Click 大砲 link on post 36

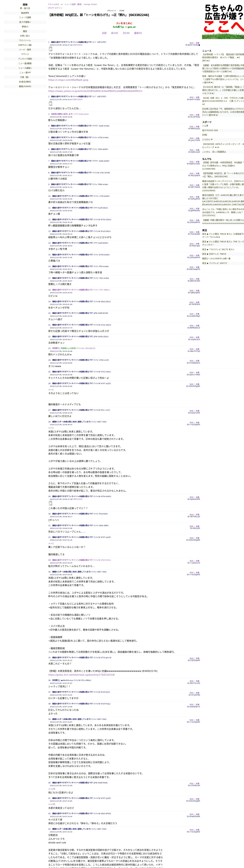tap(197, 681)
